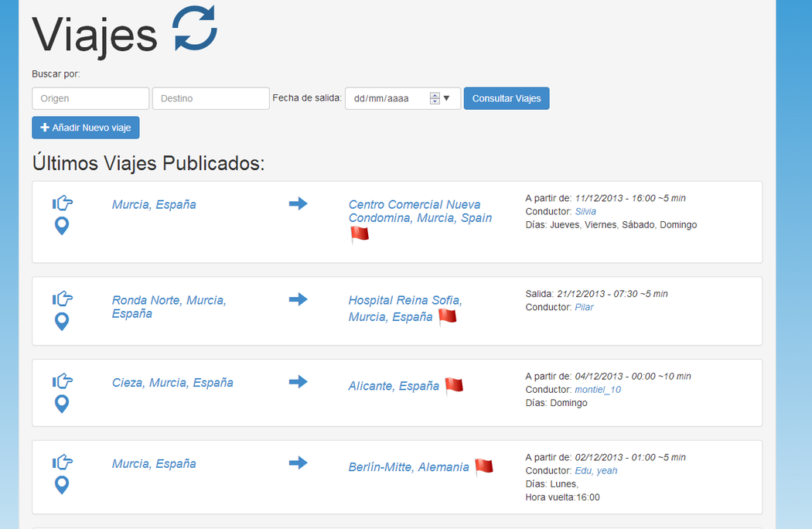Open the date picker dropdown arrow
The height and width of the screenshot is (529, 812).
(x=446, y=98)
